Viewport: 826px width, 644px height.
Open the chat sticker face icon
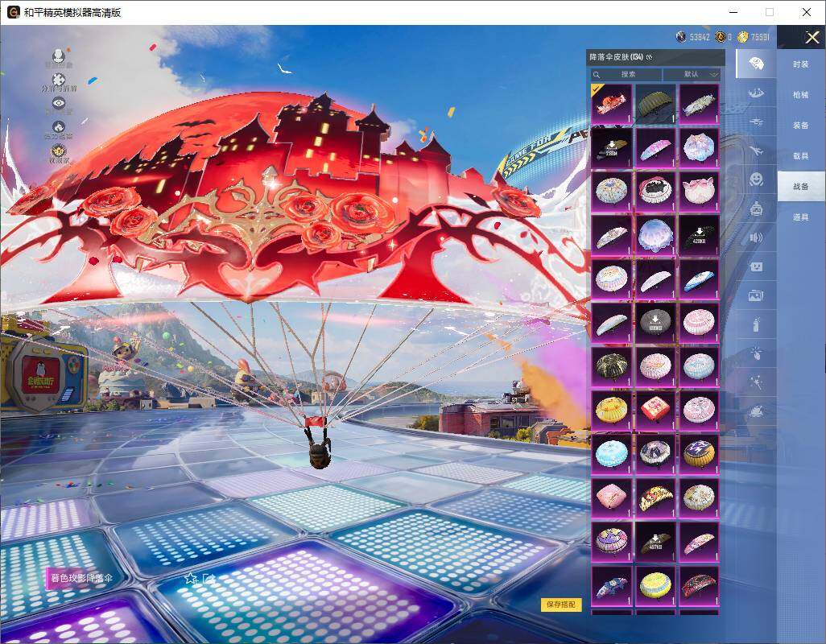(756, 266)
